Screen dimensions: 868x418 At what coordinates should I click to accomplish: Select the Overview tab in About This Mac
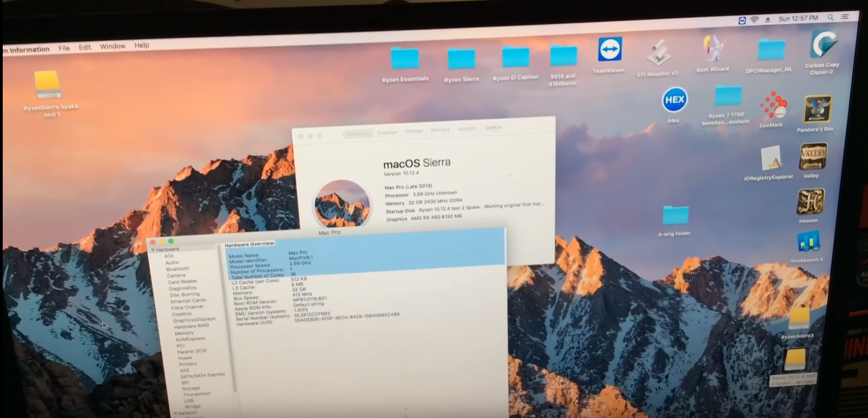click(358, 134)
